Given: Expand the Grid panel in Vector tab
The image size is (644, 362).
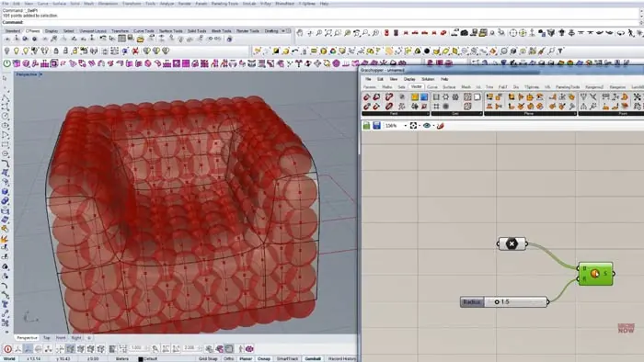Looking at the screenshot, I should [x=456, y=114].
